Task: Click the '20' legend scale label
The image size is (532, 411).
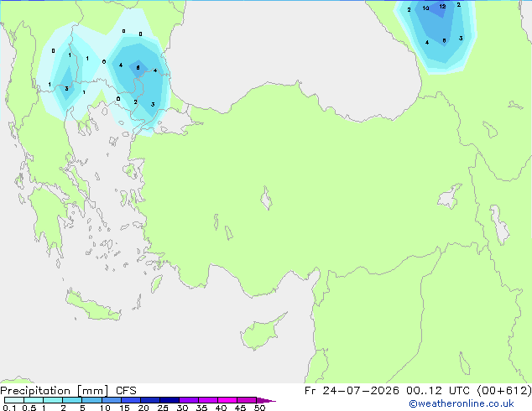Action: pos(143,408)
